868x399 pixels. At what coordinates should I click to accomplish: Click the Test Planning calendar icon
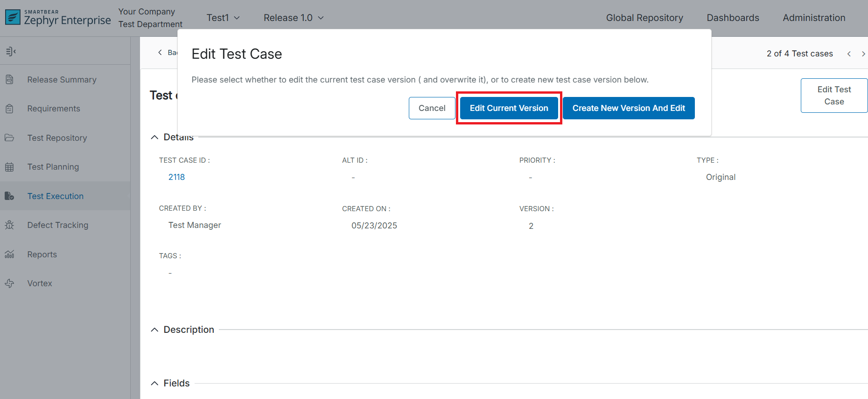[x=9, y=167]
